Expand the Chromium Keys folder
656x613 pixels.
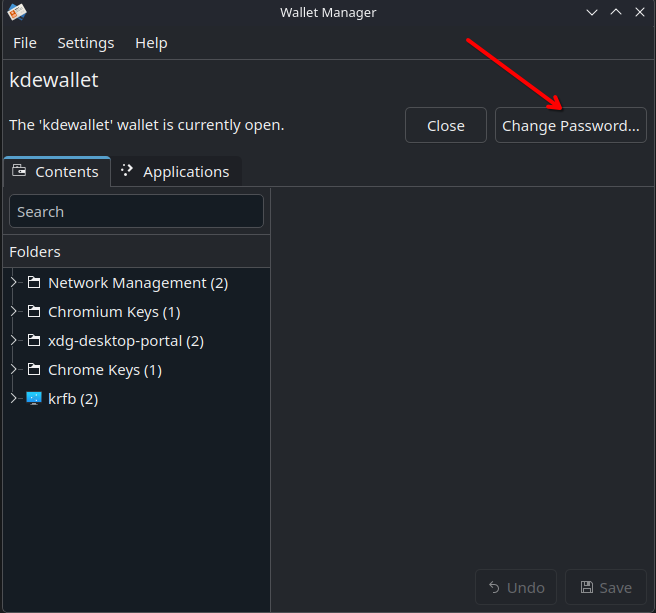[13, 312]
